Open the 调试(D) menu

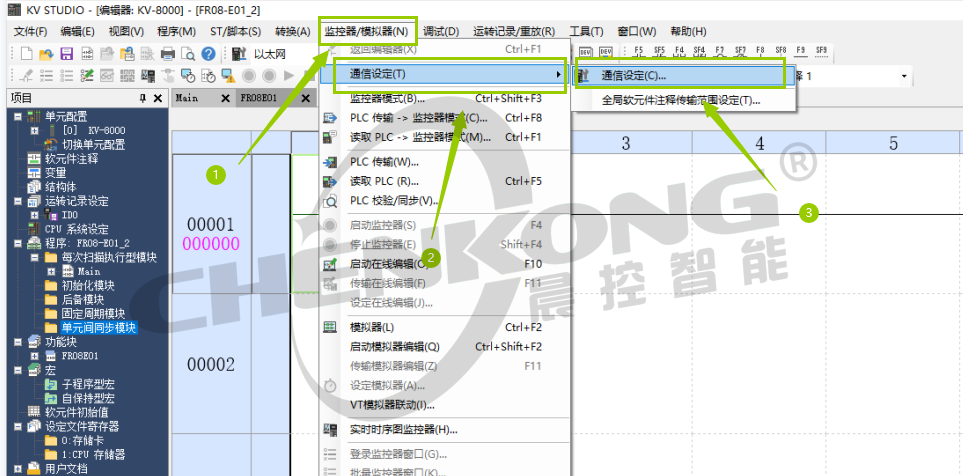pos(440,32)
